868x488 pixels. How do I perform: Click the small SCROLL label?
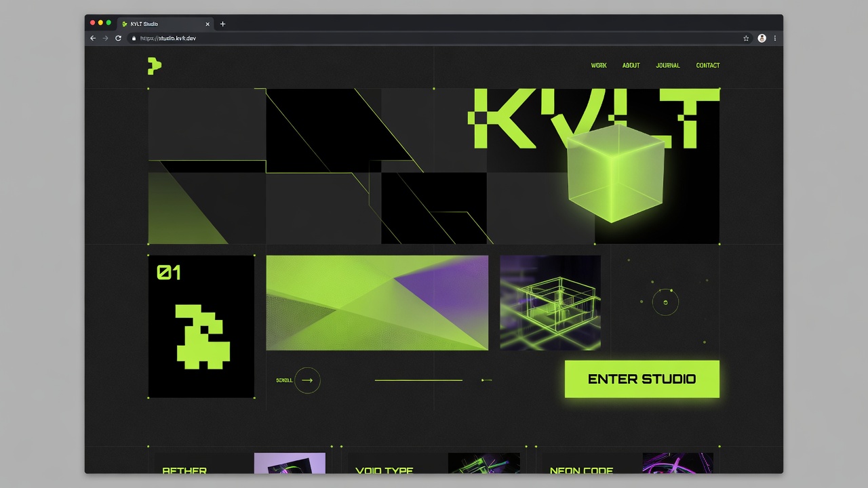tap(285, 380)
